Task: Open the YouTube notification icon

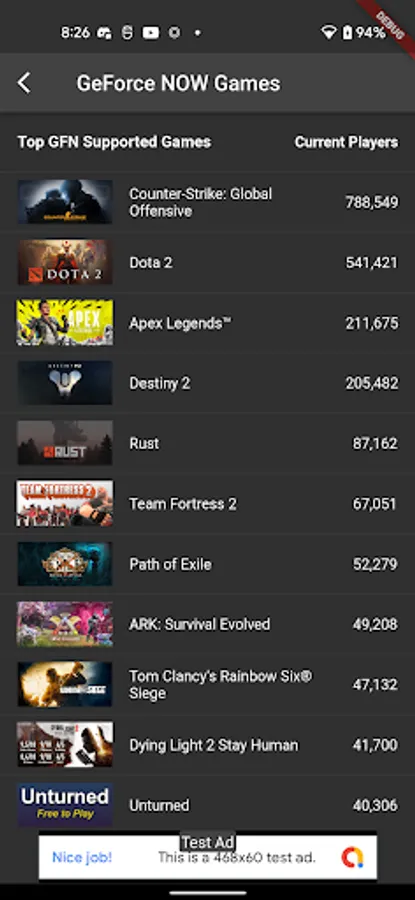Action: tap(150, 33)
